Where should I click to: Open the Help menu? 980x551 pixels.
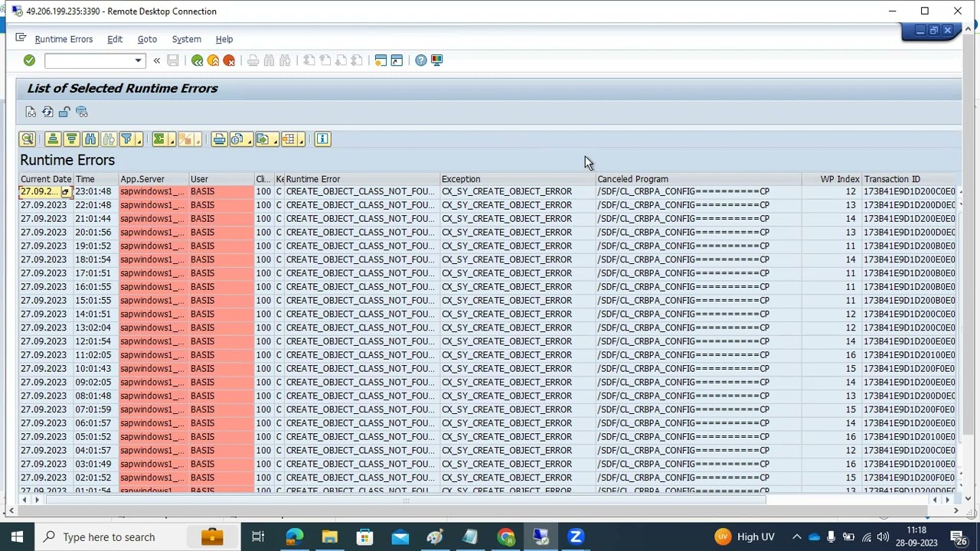tap(224, 39)
